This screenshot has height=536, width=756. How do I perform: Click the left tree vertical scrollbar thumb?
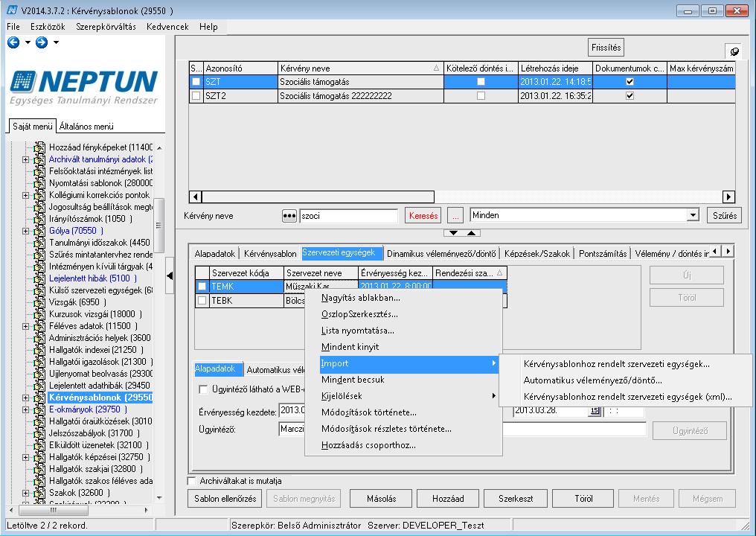pyautogui.click(x=158, y=226)
